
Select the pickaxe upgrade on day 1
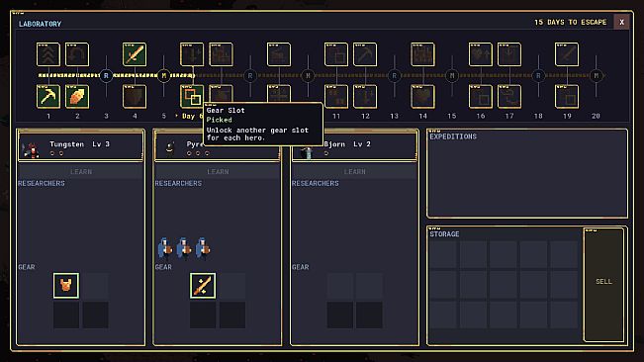coord(48,97)
